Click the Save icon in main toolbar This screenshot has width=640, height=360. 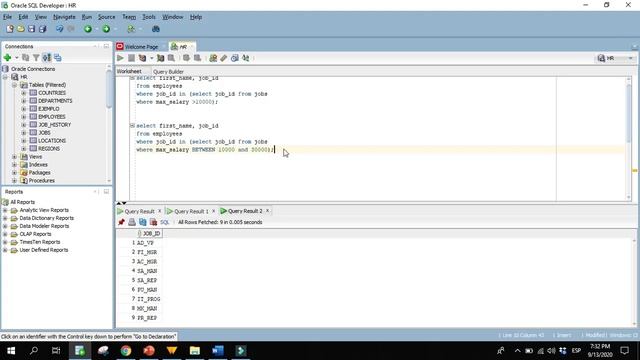[x=31, y=29]
